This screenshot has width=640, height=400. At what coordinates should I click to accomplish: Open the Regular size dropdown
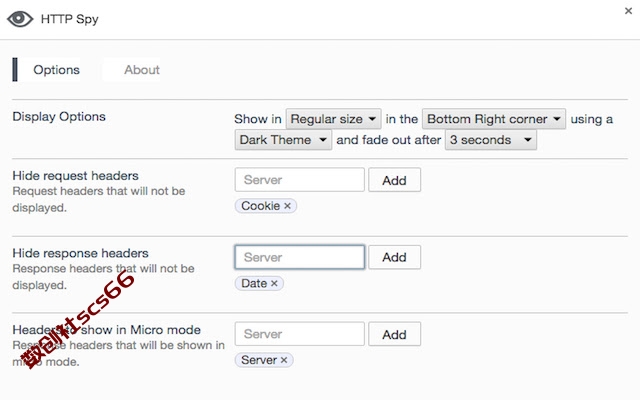(333, 119)
